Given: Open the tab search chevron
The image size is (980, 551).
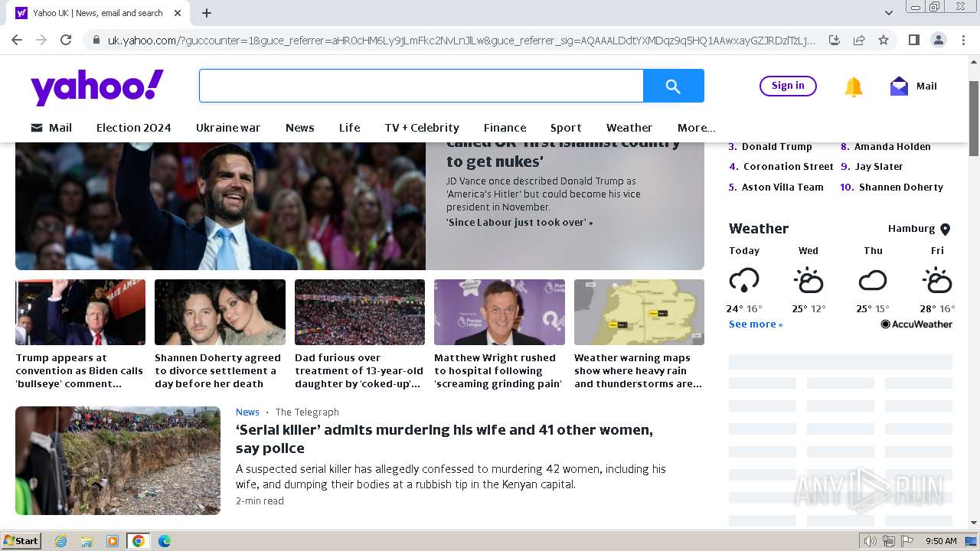Looking at the screenshot, I should (x=889, y=13).
